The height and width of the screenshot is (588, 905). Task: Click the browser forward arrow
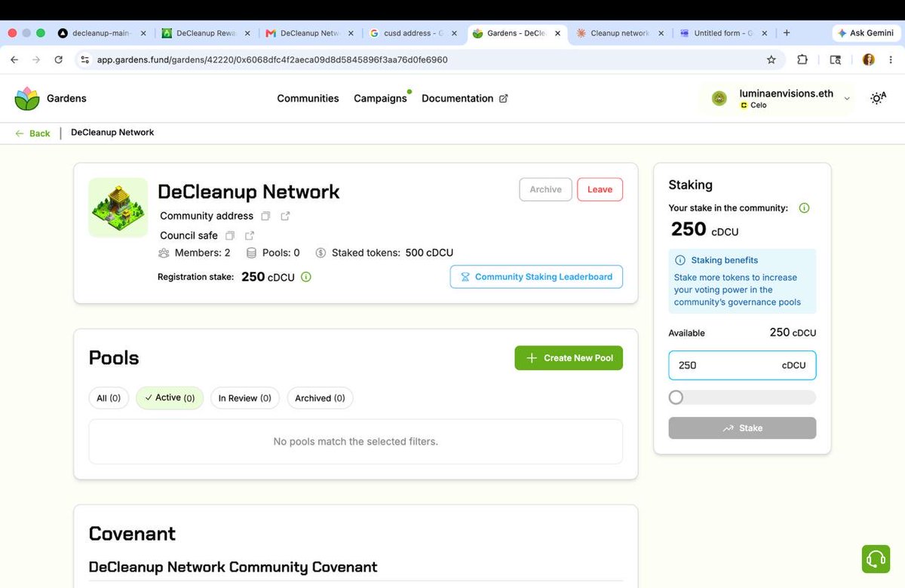(36, 60)
